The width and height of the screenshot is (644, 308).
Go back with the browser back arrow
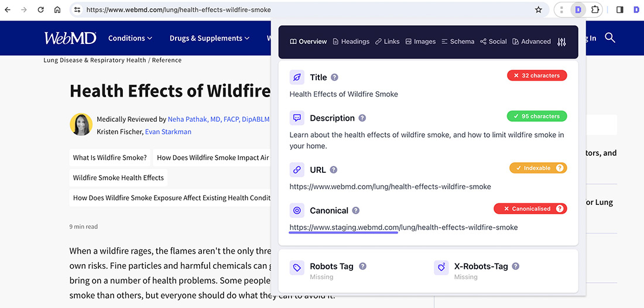(8, 10)
